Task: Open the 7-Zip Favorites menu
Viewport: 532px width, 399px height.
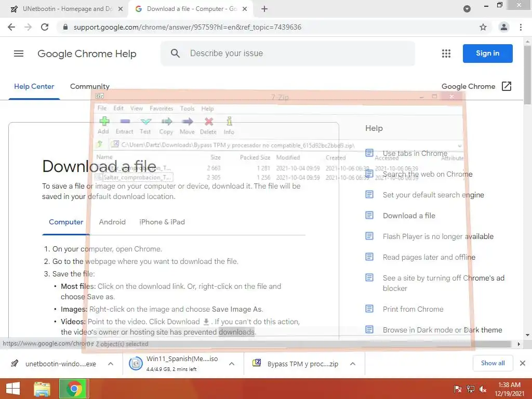Action: click(161, 108)
